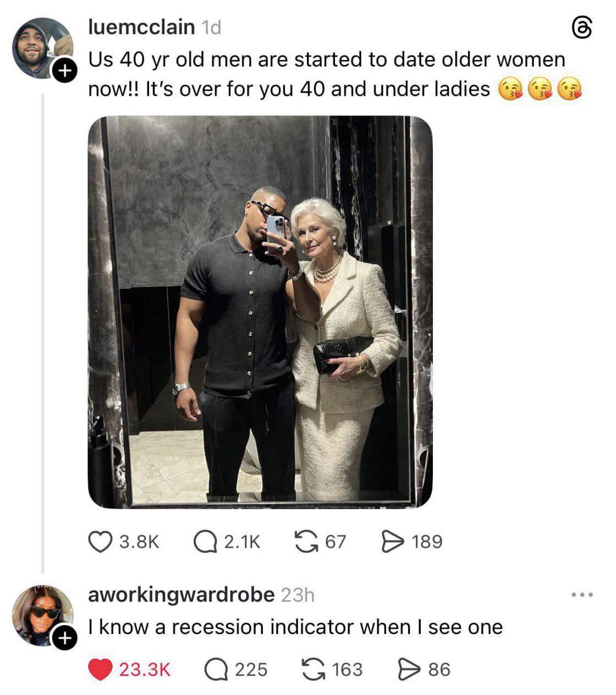The width and height of the screenshot is (616, 695).
Task: Repost luemcclain's post using the repost icon
Action: 305,542
